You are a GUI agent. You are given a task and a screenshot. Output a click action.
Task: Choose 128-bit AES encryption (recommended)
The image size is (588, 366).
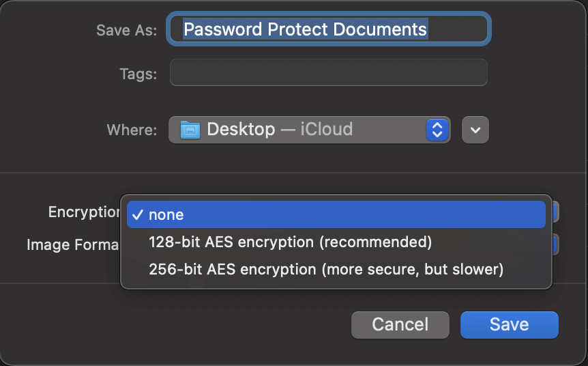(x=291, y=242)
